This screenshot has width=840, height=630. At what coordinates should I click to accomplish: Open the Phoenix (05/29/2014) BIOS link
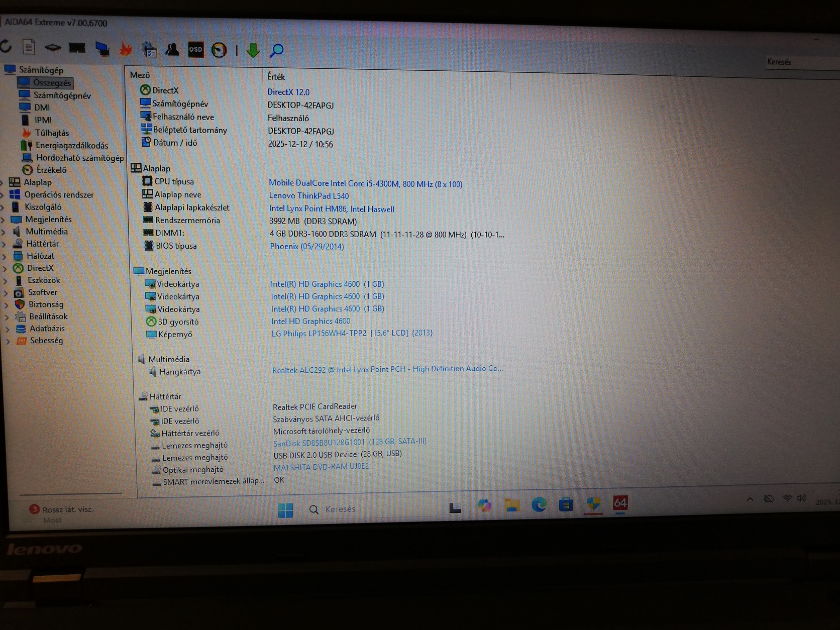[x=307, y=246]
